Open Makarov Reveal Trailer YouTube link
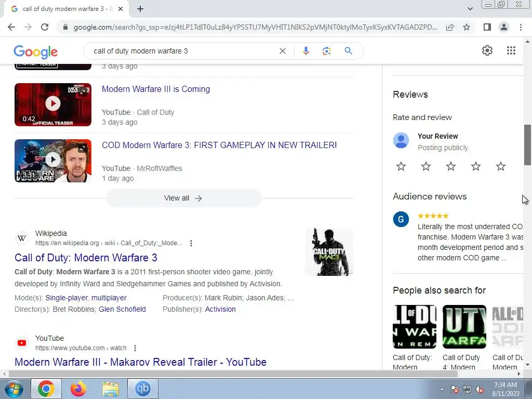This screenshot has width=532, height=399. tap(140, 362)
